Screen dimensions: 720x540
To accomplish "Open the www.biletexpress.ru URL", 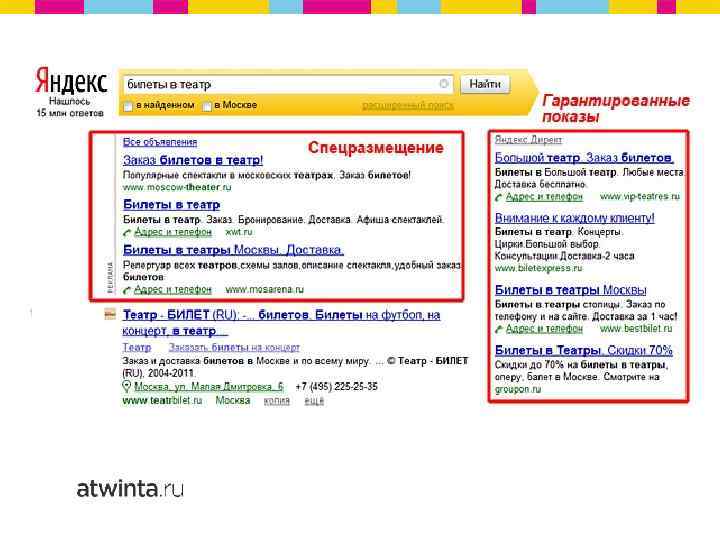I will pos(538,268).
